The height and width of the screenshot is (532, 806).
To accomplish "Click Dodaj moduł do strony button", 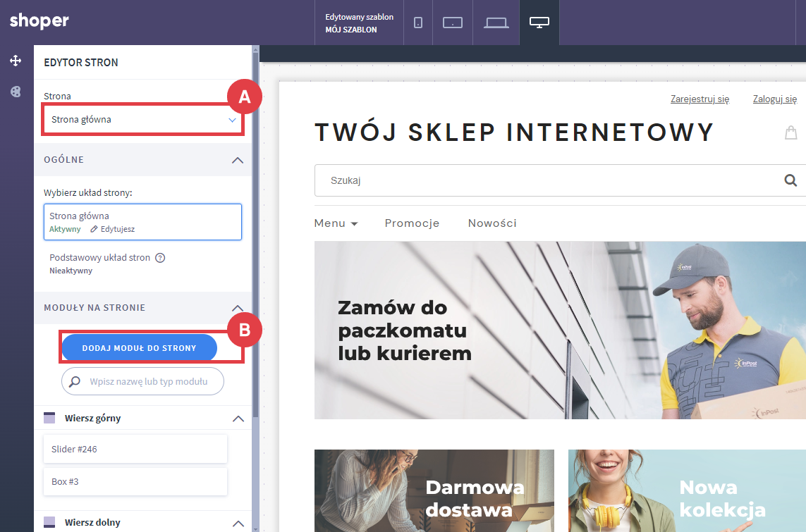I will click(x=139, y=348).
